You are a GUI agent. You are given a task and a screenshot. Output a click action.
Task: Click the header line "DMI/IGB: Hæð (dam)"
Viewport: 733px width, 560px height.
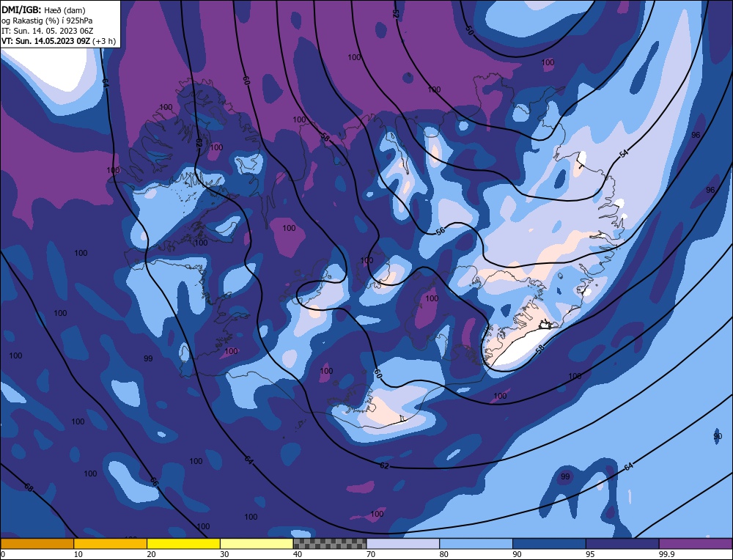pos(43,10)
